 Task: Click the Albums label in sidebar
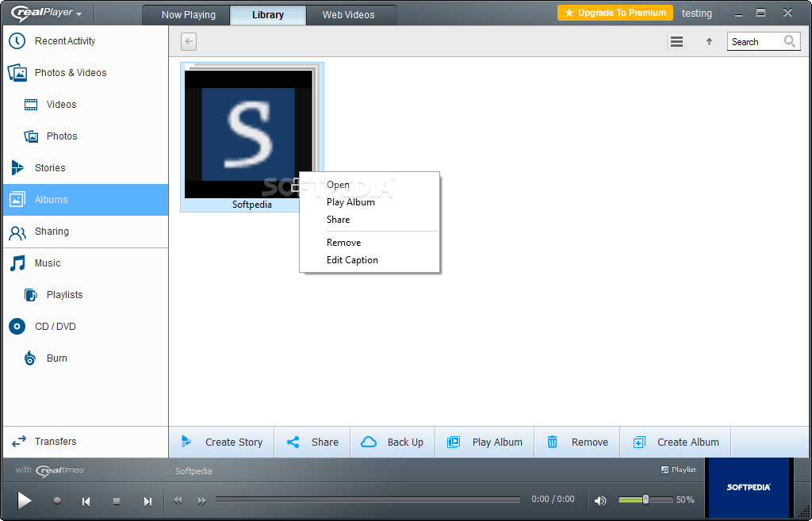coord(52,199)
